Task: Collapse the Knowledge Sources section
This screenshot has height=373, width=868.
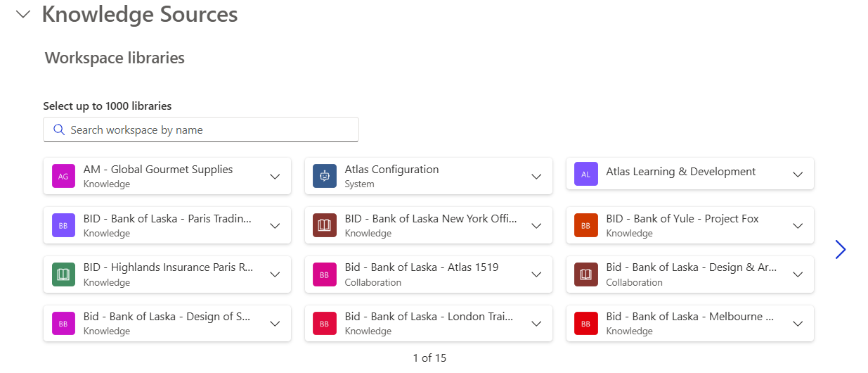Action: pos(23,15)
